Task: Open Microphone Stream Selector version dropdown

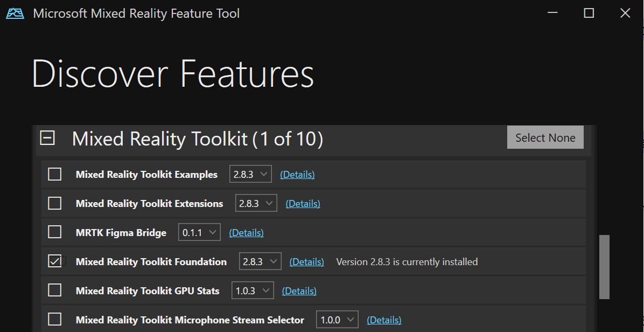Action: (x=337, y=319)
